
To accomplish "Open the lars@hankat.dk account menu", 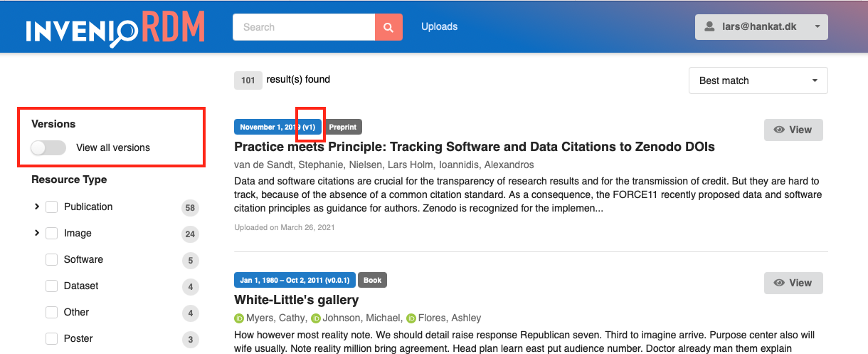I will click(761, 27).
